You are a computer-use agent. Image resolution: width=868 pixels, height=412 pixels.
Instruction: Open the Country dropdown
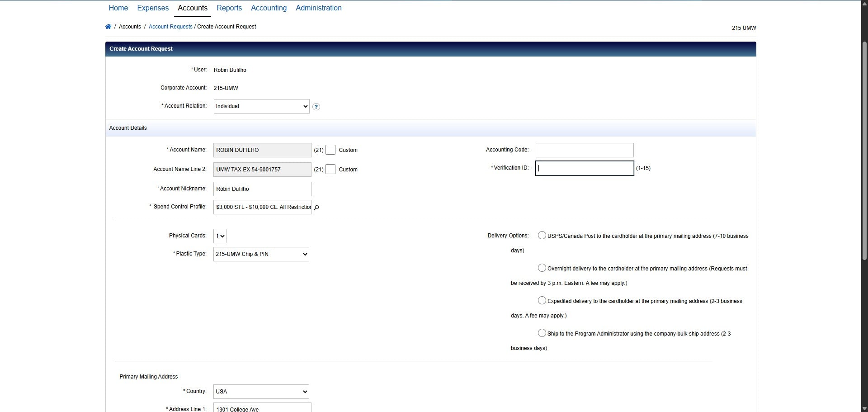coord(260,391)
